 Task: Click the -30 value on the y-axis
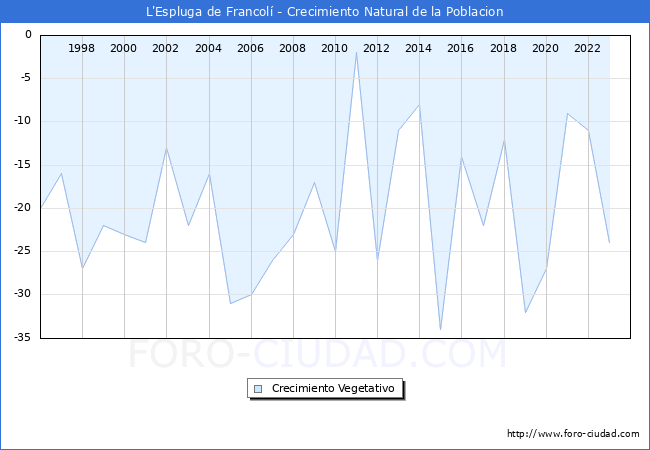click(23, 294)
